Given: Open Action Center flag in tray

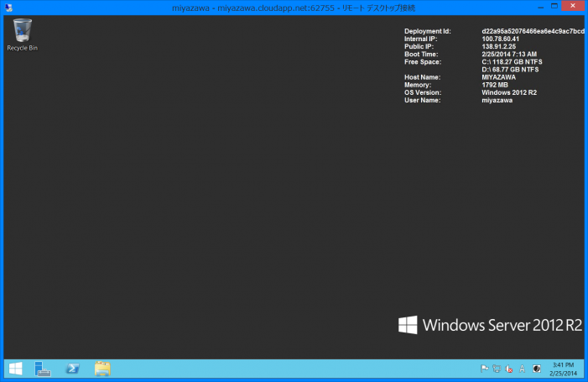Looking at the screenshot, I should [x=484, y=369].
